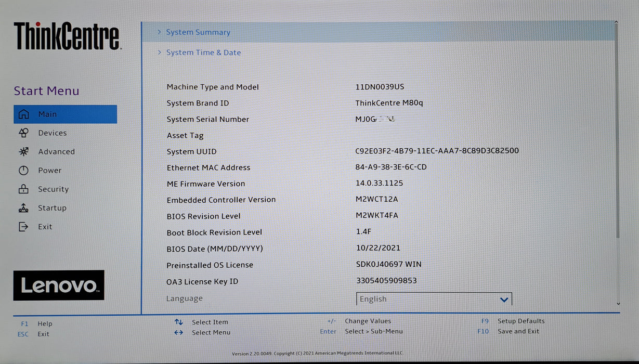Click the American Megatrends version text
This screenshot has height=364, width=639.
[x=318, y=354]
